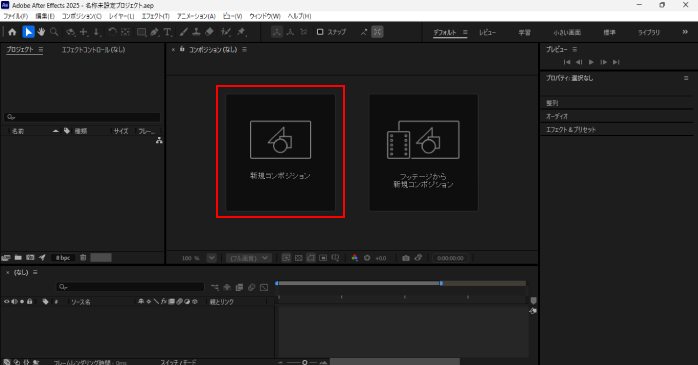
Task: Open the コンポジション (なし) panel menu
Action: 244,49
